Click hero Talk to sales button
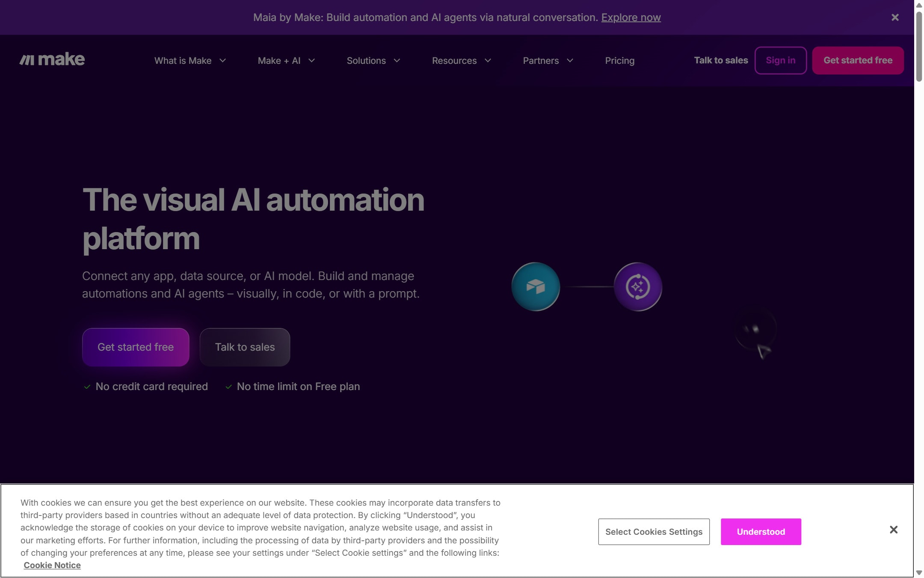This screenshot has height=578, width=924. click(x=245, y=347)
